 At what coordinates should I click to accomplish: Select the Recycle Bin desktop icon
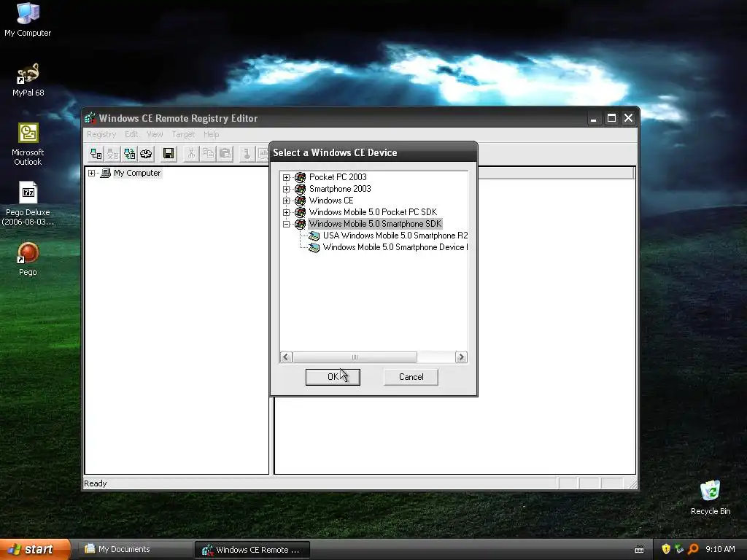pyautogui.click(x=710, y=491)
